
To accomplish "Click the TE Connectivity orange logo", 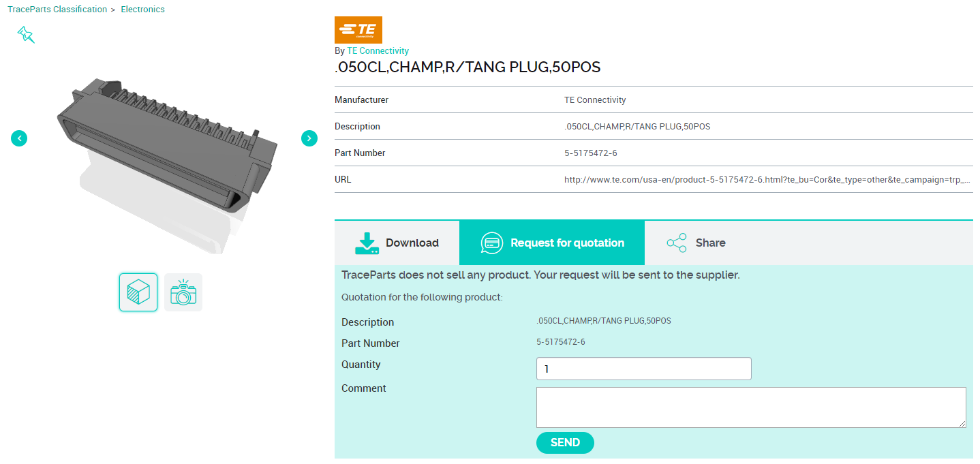I will (x=358, y=30).
